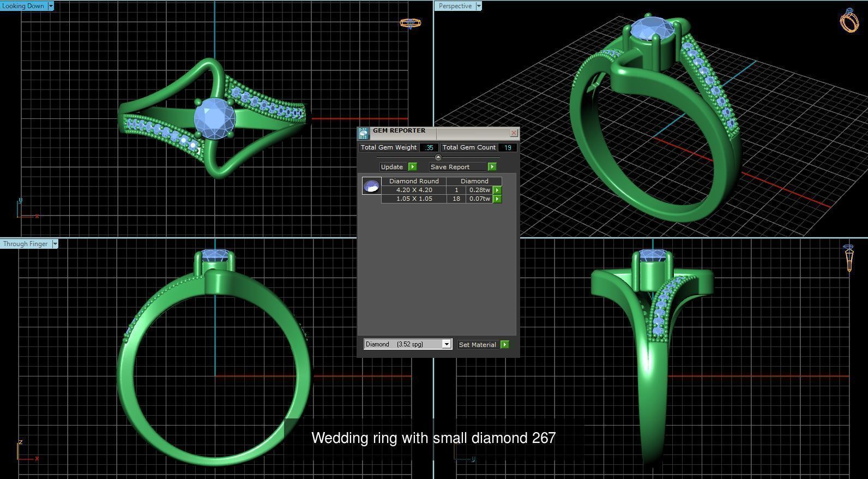
Task: Click the 0.28tw weight cell
Action: tap(480, 190)
